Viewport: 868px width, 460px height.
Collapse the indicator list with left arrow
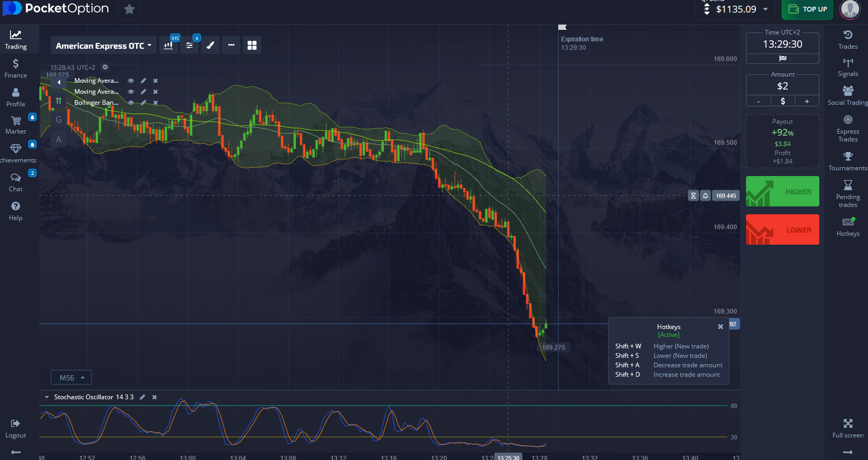click(59, 82)
